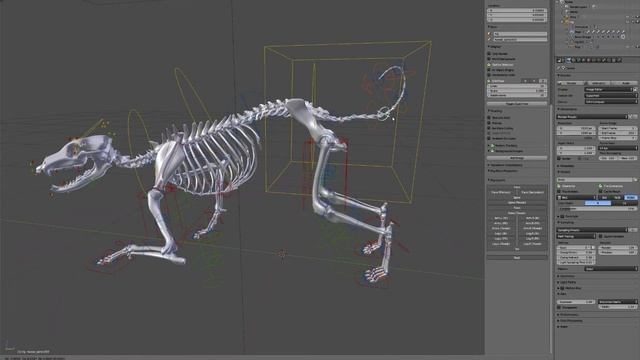The height and width of the screenshot is (360, 640).
Task: Toggle Outline Selected checkbox
Action: point(489,64)
